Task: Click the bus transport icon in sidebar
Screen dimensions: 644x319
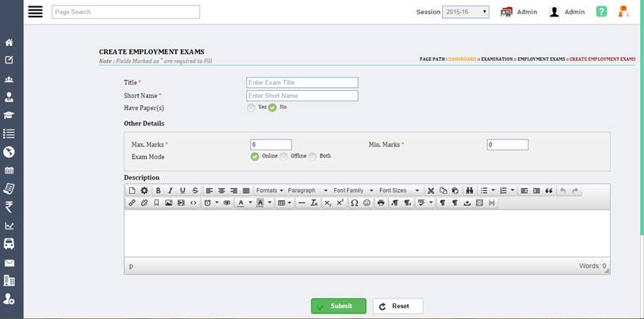Action: coord(10,245)
